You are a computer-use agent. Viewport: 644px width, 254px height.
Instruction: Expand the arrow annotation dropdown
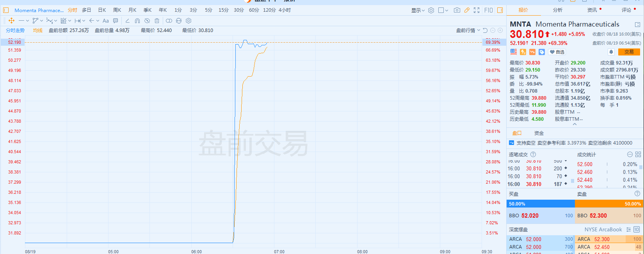point(98,21)
